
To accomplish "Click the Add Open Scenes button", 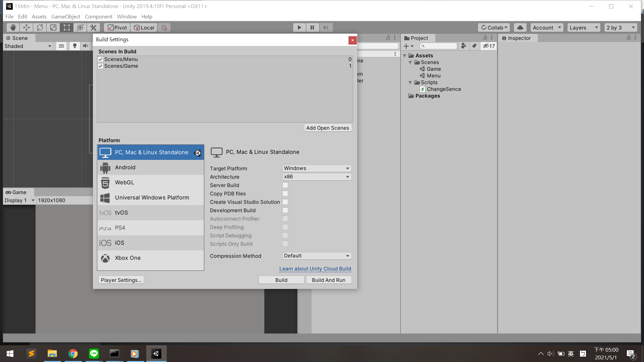I will click(x=327, y=128).
